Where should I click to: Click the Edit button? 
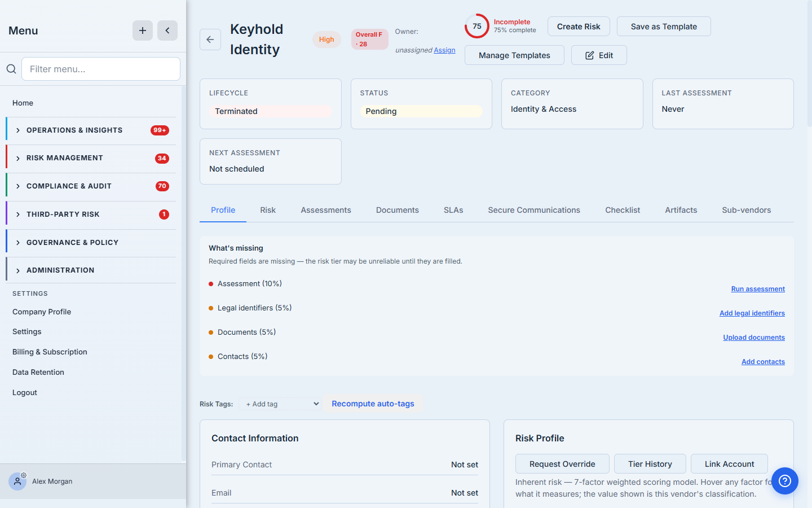pyautogui.click(x=599, y=55)
